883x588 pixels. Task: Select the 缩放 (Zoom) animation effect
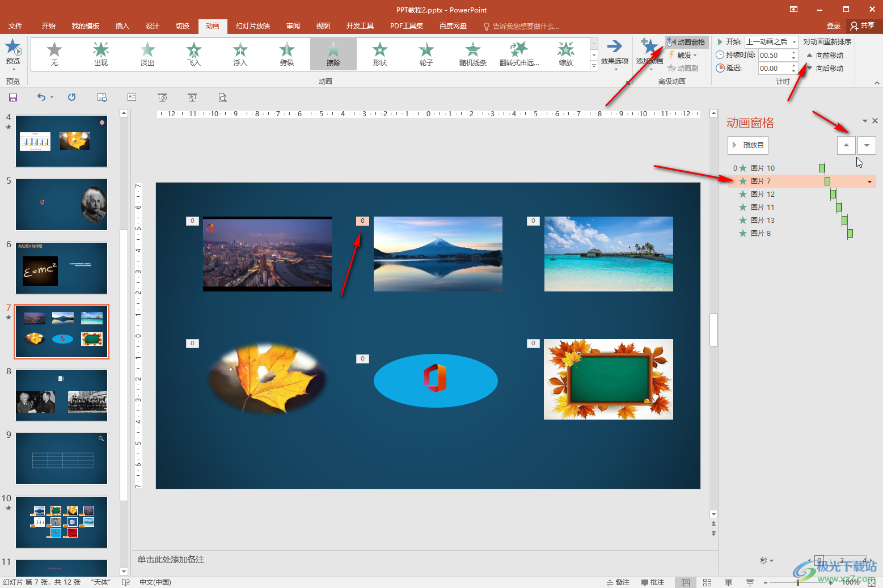[x=566, y=54]
